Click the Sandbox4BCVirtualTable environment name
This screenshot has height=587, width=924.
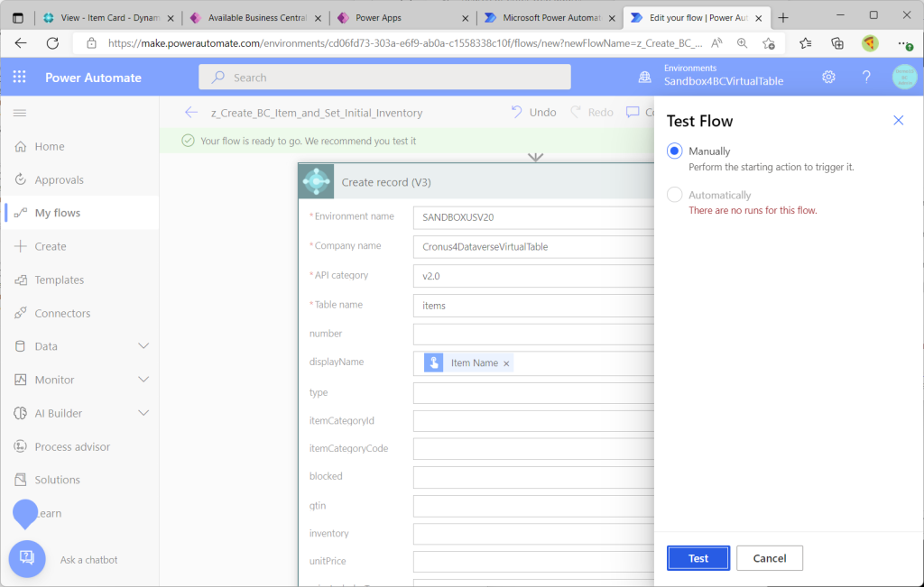click(724, 81)
